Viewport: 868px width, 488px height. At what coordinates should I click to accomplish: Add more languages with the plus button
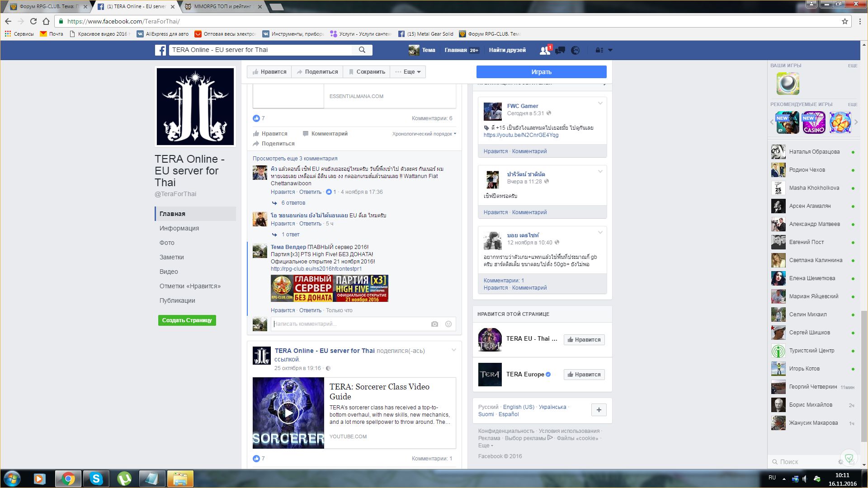[599, 410]
